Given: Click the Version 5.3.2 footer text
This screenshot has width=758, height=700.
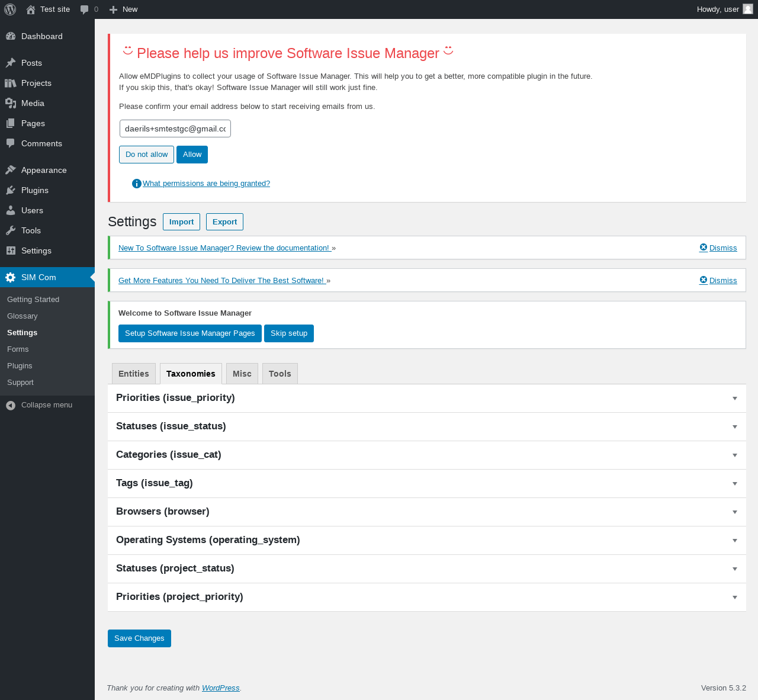Looking at the screenshot, I should [x=724, y=688].
